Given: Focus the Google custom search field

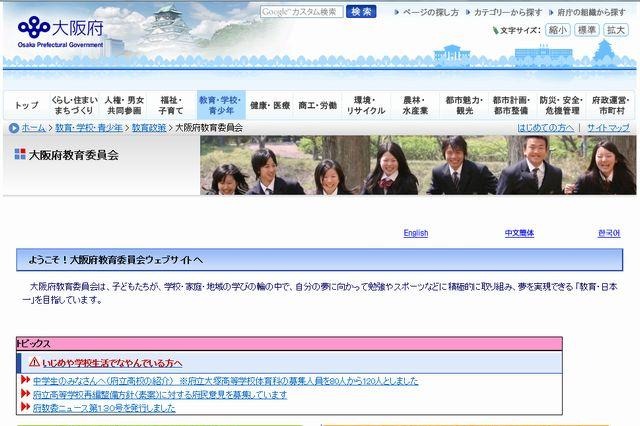Looking at the screenshot, I should coord(301,12).
